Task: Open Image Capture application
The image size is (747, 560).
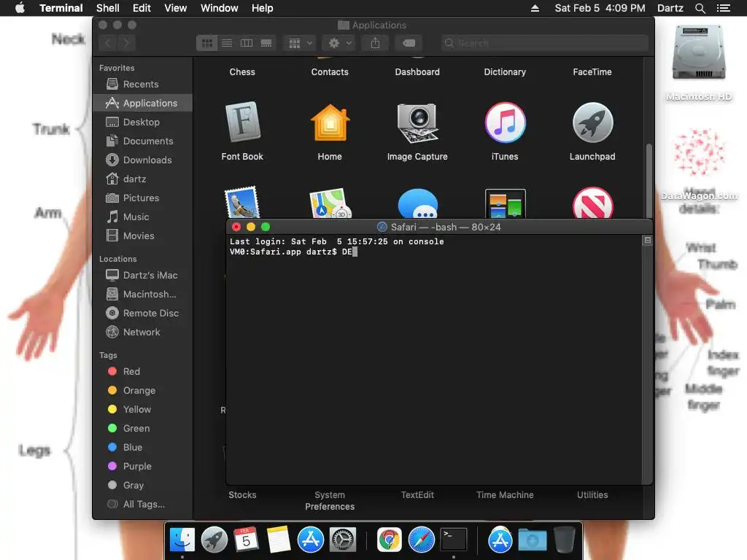Action: point(417,122)
